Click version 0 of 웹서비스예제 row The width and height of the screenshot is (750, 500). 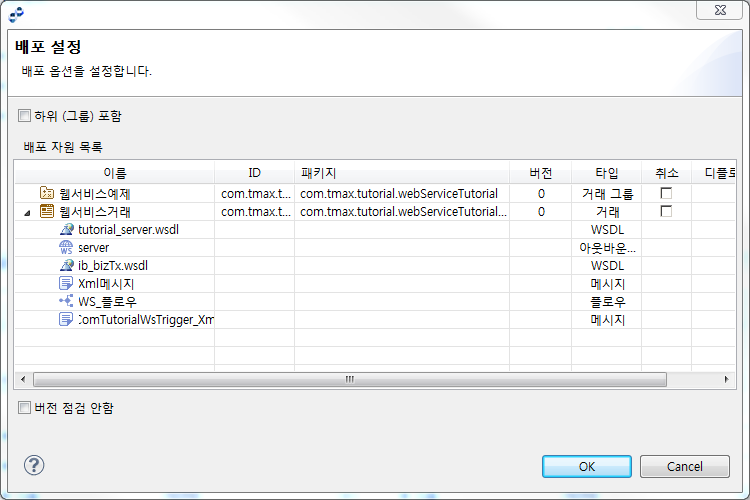(x=541, y=194)
